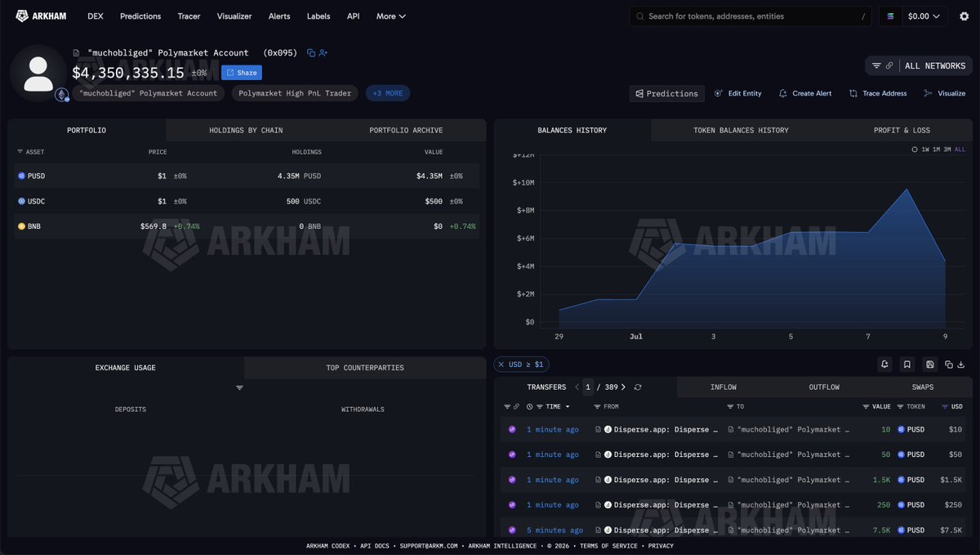This screenshot has height=555, width=980.
Task: Open the More menu dropdown
Action: [390, 16]
